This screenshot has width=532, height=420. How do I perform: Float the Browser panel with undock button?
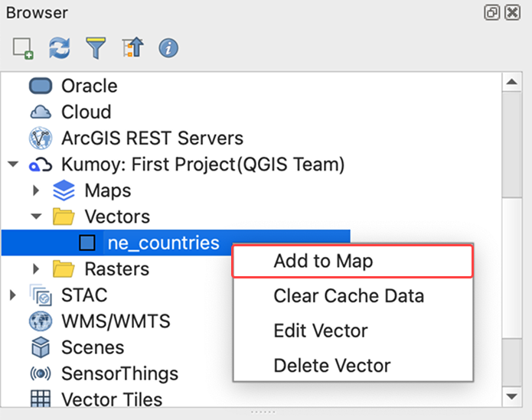pyautogui.click(x=491, y=13)
